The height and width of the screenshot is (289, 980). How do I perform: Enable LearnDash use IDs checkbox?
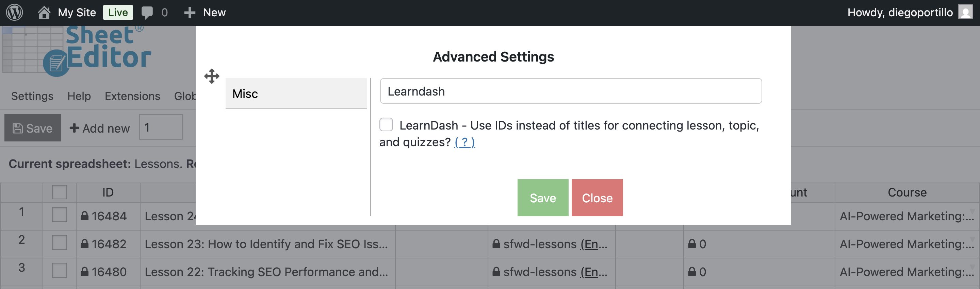pyautogui.click(x=386, y=125)
